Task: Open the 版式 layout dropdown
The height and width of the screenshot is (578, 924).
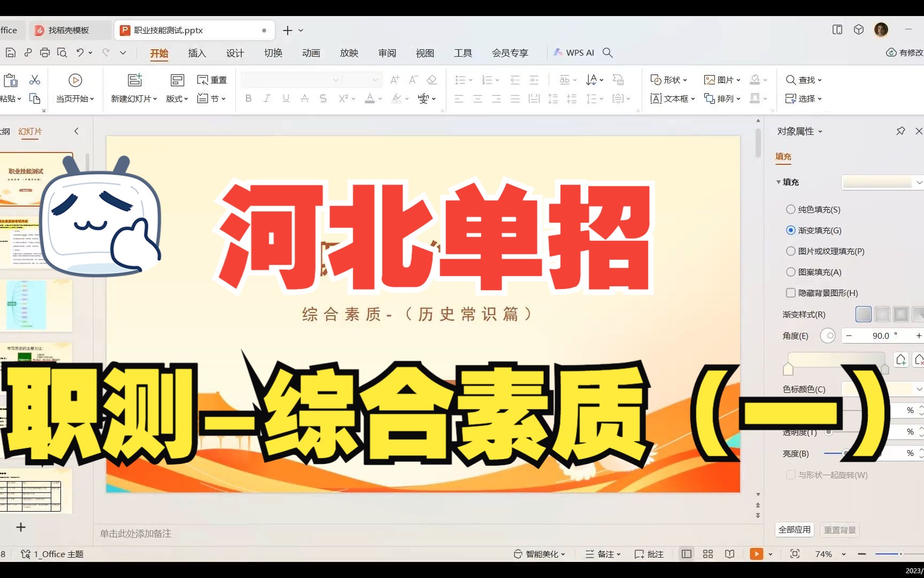Action: coord(176,98)
